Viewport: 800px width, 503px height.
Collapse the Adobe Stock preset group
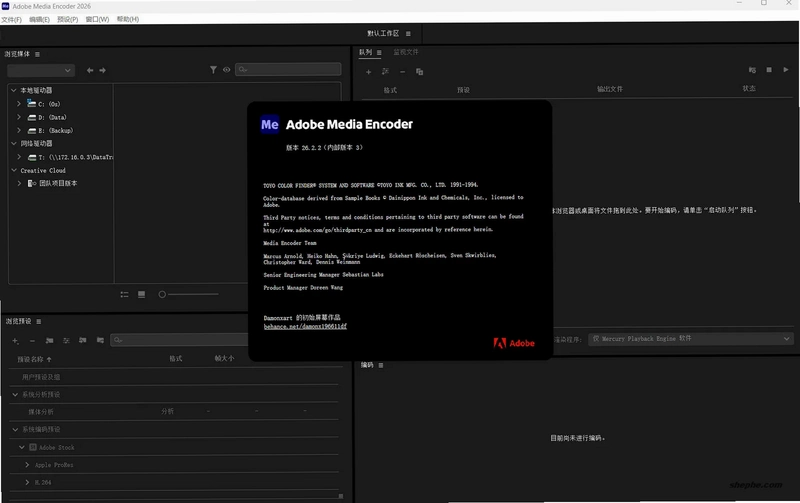(22, 447)
